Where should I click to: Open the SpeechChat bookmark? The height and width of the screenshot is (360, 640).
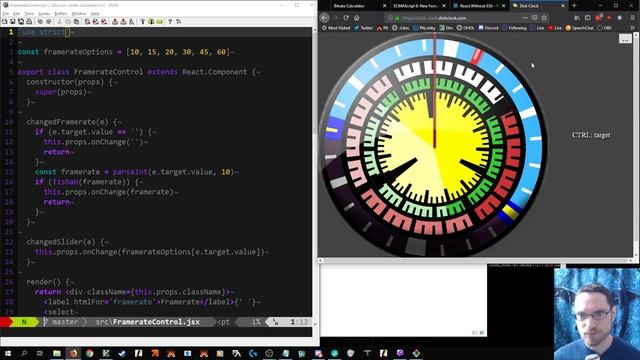(x=580, y=28)
